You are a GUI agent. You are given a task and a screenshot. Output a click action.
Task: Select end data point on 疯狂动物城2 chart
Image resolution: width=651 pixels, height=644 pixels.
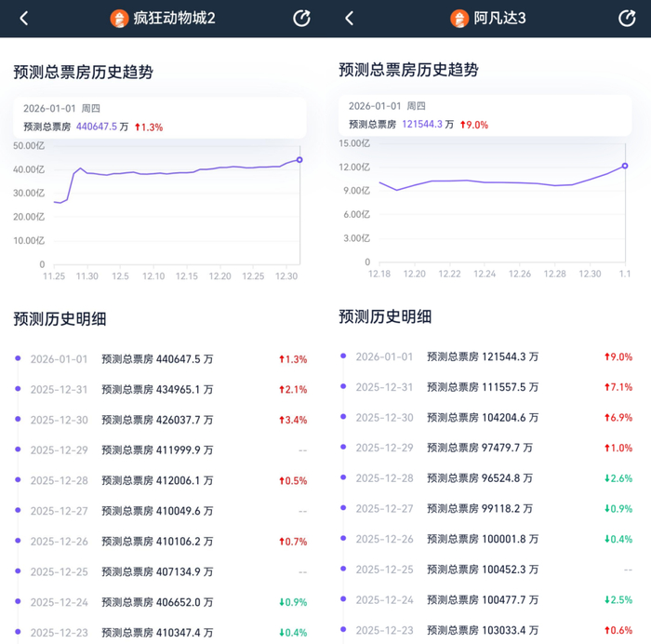point(299,160)
